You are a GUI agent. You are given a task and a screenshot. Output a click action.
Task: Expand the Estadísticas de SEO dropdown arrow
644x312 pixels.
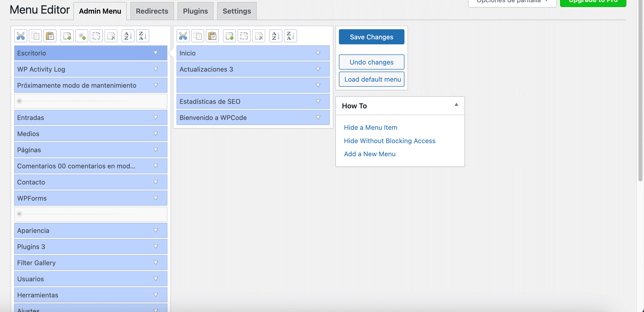pyautogui.click(x=318, y=101)
